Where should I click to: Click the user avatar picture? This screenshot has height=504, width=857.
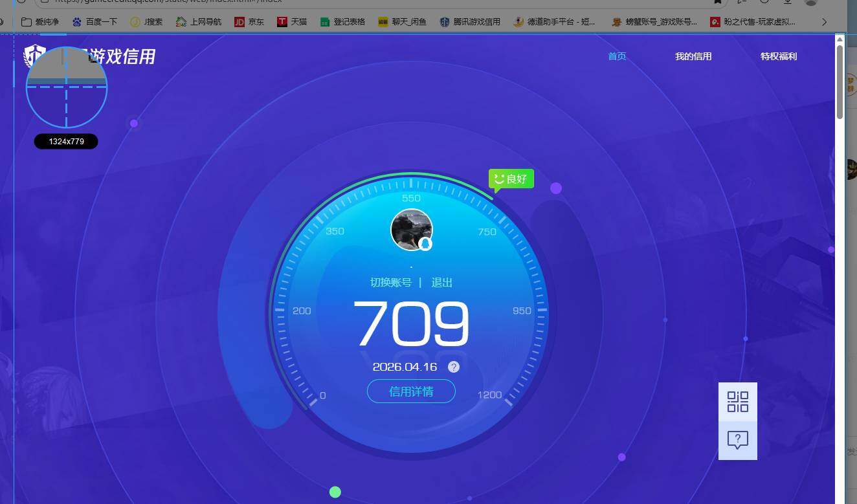click(411, 230)
